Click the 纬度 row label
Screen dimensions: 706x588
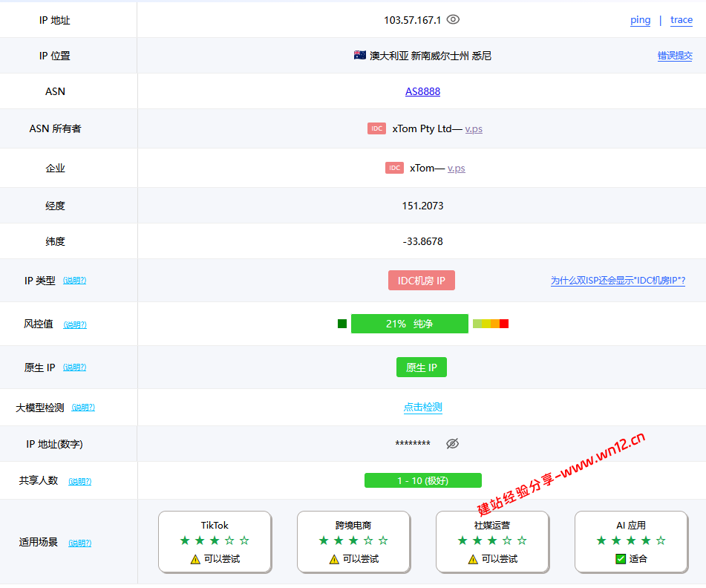pyautogui.click(x=55, y=241)
